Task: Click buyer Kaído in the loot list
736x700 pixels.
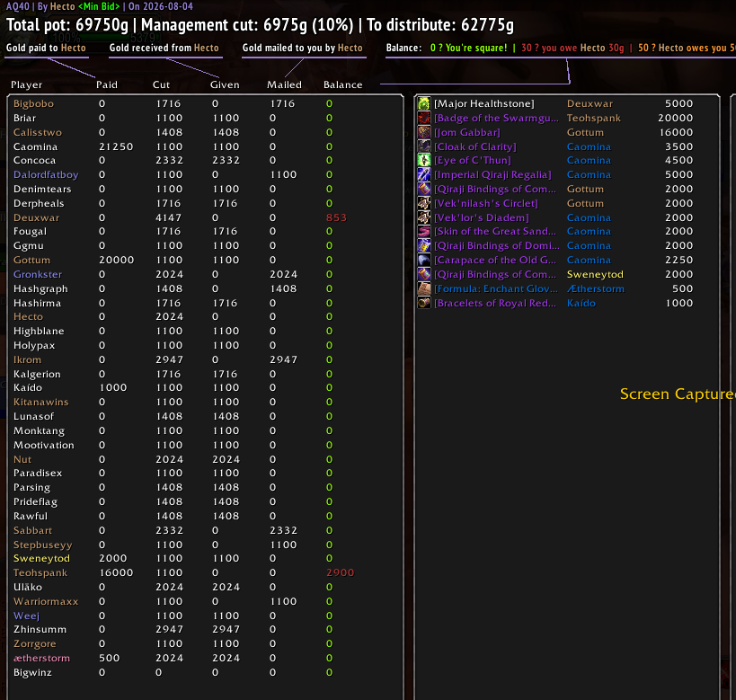Action: [581, 303]
